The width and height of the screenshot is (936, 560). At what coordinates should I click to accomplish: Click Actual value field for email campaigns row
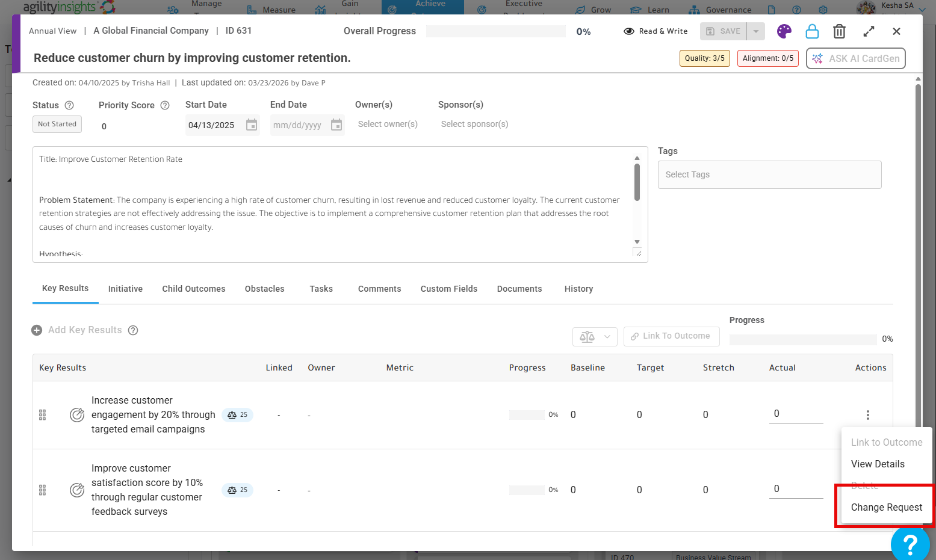coord(796,414)
